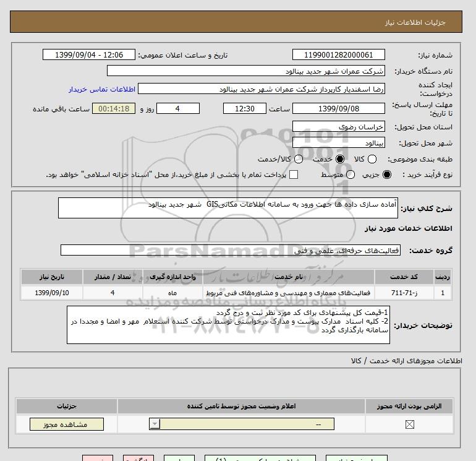The width and height of the screenshot is (476, 461).
Task: Choose 'متوسط' purchase process radio
Action: [x=351, y=174]
